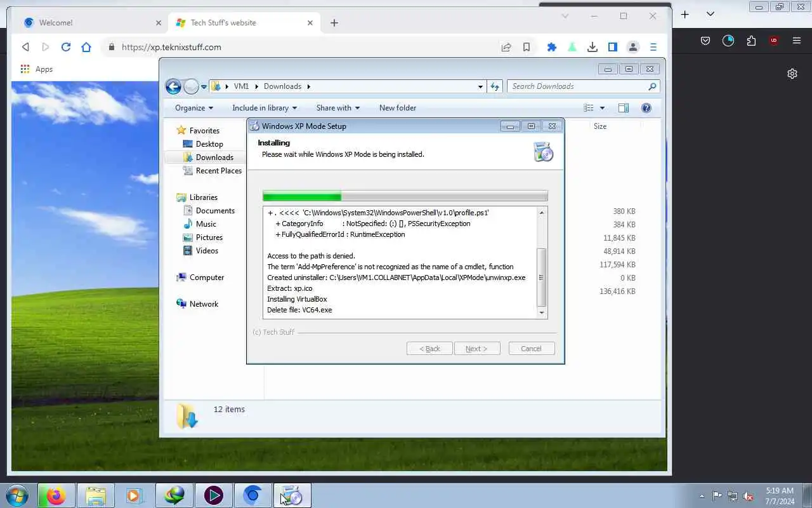
Task: Open the outer page settings gear
Action: [x=792, y=74]
